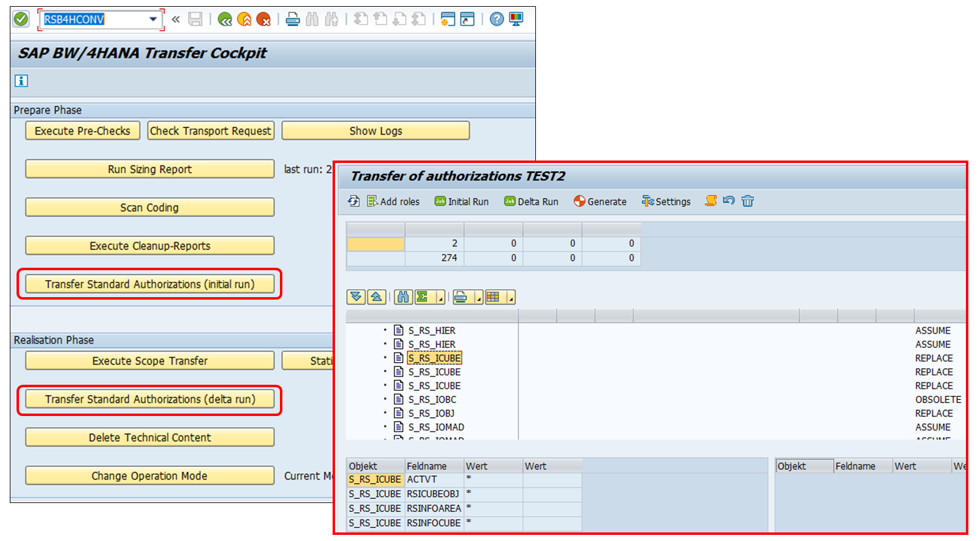Click the Delete Technical Content button
The width and height of the screenshot is (980, 541).
[149, 437]
